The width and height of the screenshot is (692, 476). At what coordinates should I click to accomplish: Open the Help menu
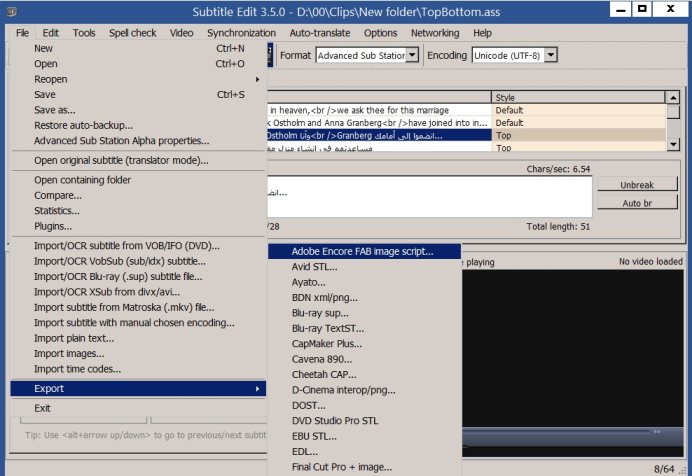point(482,33)
